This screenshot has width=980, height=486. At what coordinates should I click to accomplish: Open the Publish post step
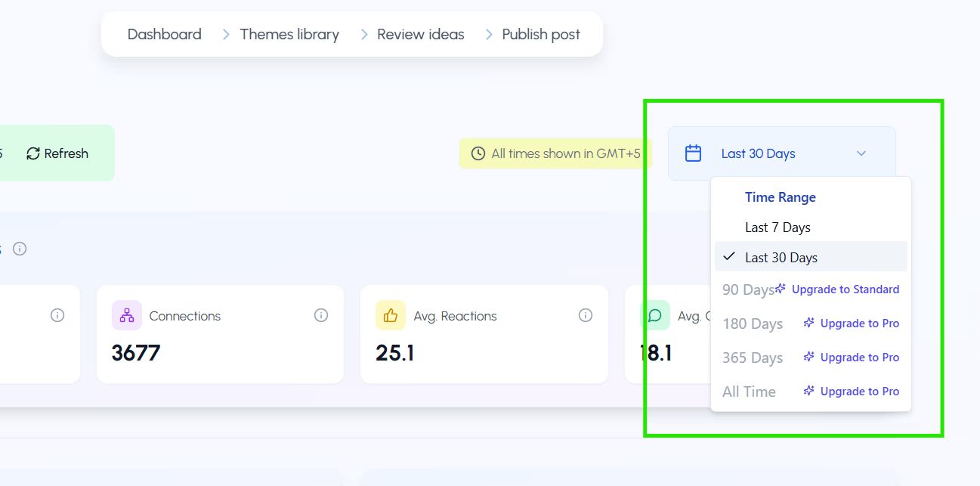(541, 34)
